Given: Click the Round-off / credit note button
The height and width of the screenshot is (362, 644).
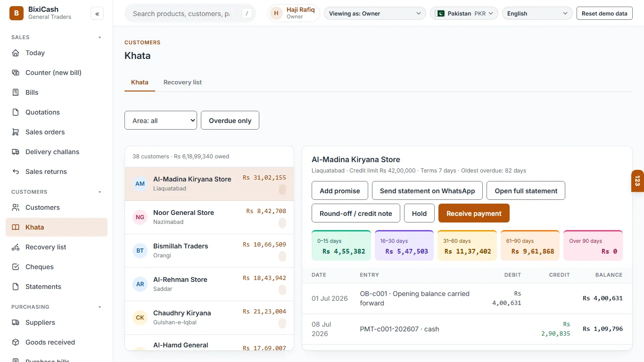Looking at the screenshot, I should 356,213.
